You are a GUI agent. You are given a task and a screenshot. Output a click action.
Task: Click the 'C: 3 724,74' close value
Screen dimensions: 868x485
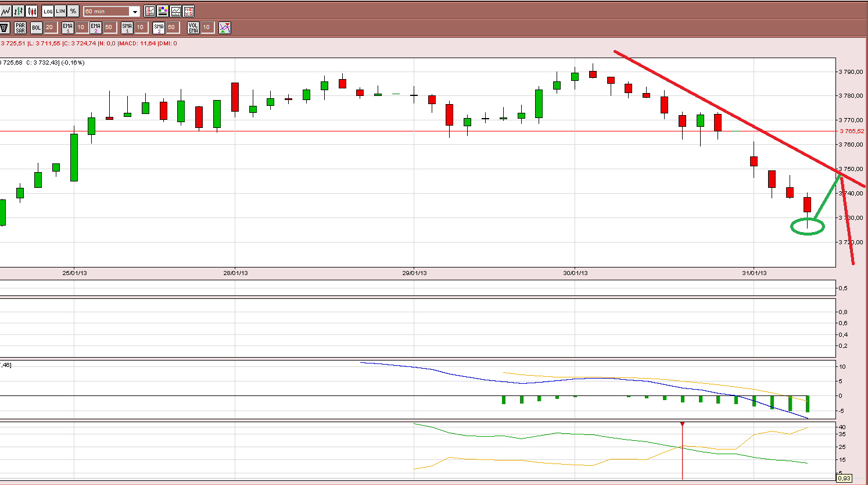point(80,44)
